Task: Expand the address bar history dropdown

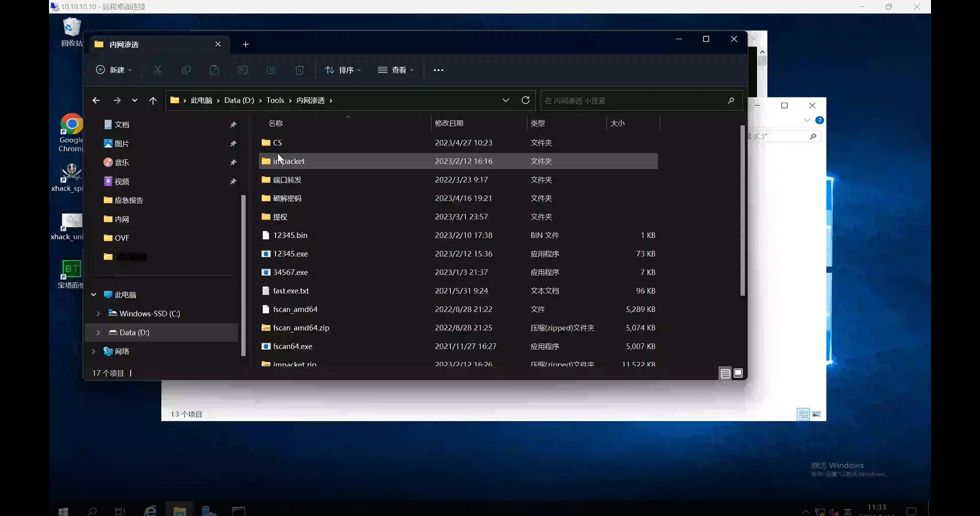Action: tap(505, 100)
